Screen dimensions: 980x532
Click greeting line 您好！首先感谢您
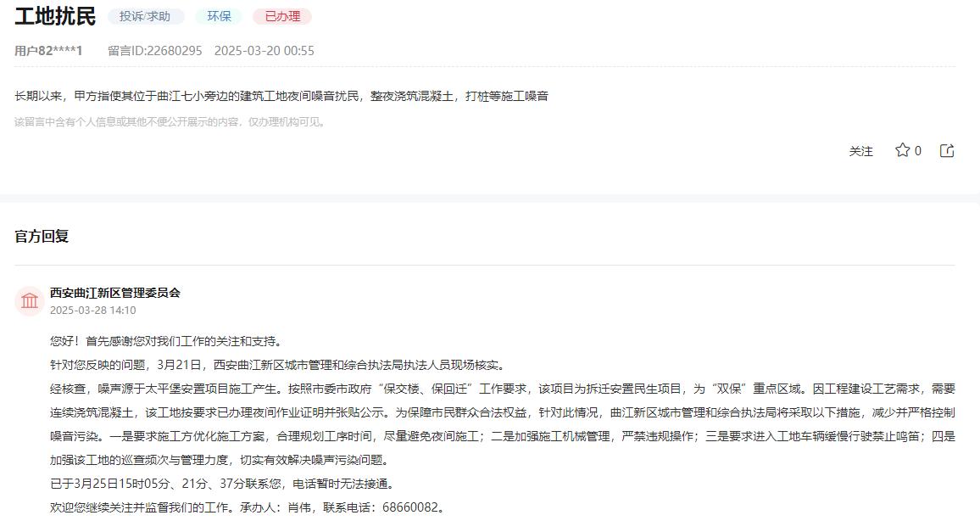pyautogui.click(x=168, y=341)
